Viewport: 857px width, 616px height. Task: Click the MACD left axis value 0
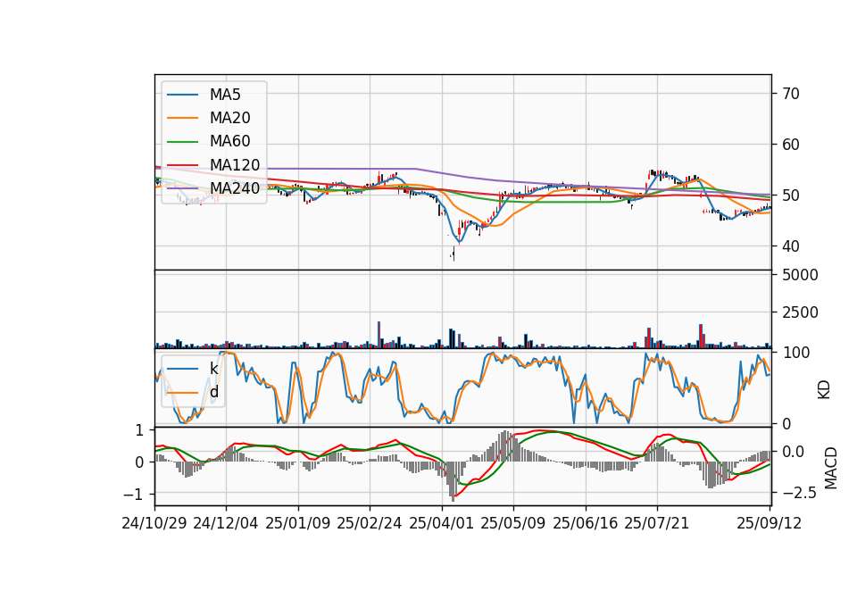point(139,462)
